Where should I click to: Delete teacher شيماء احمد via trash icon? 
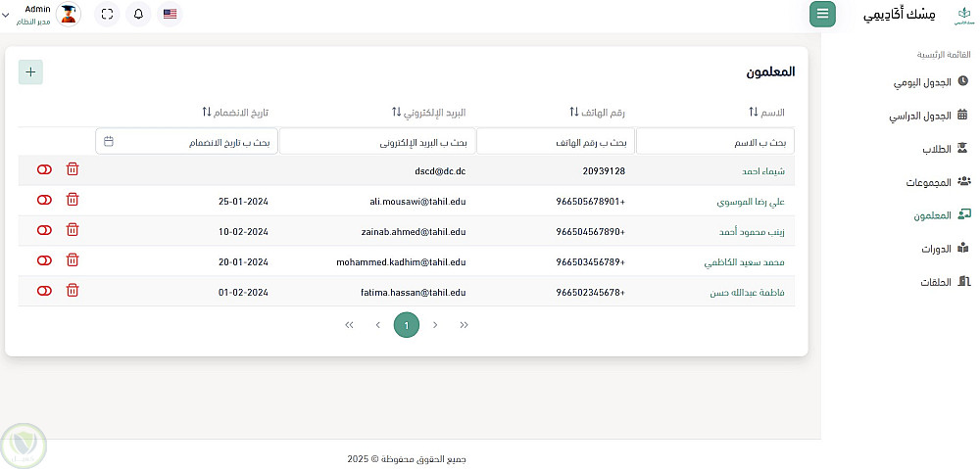click(x=73, y=169)
